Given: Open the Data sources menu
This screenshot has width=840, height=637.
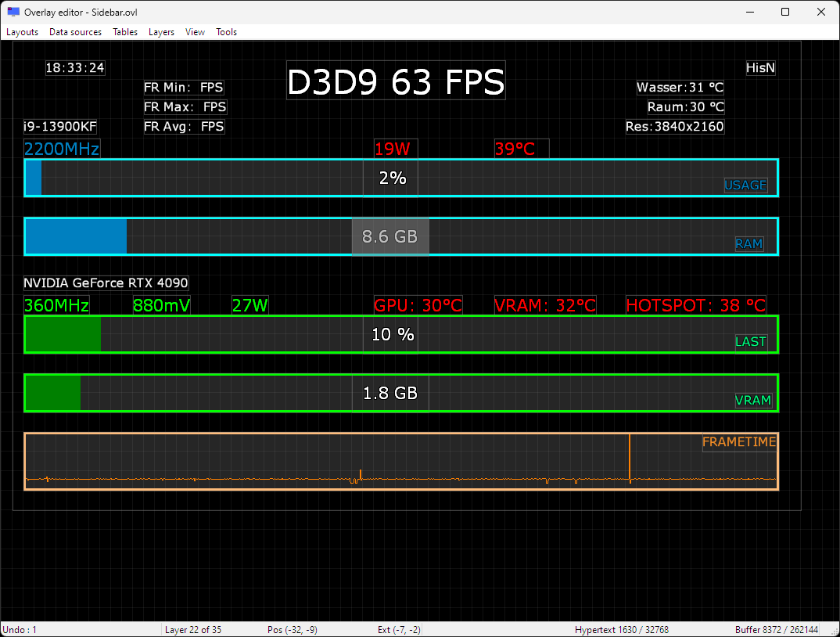Looking at the screenshot, I should [x=75, y=32].
